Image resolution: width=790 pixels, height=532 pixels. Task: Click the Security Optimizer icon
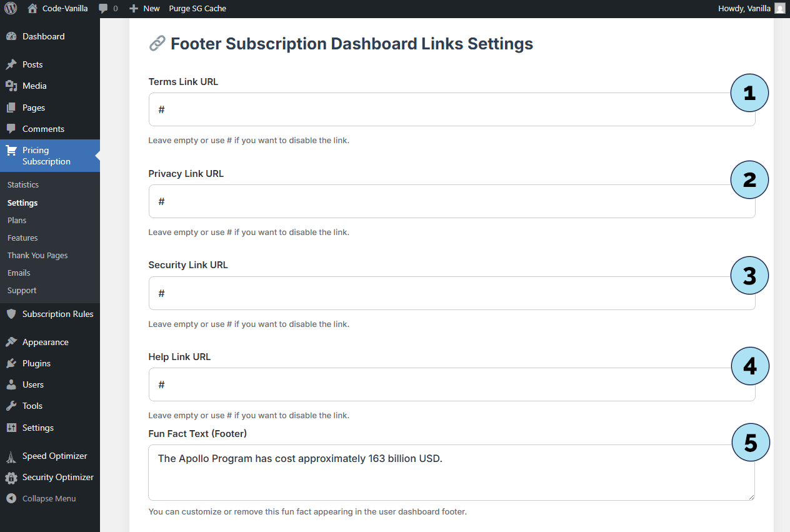[11, 478]
